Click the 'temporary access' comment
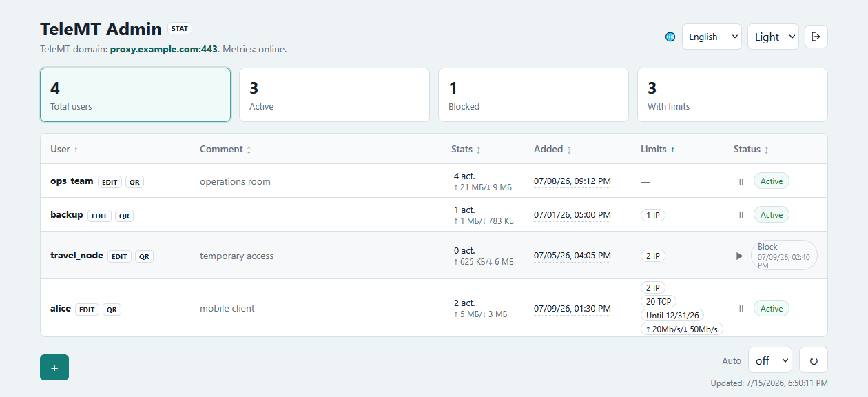The height and width of the screenshot is (397, 868). point(237,256)
